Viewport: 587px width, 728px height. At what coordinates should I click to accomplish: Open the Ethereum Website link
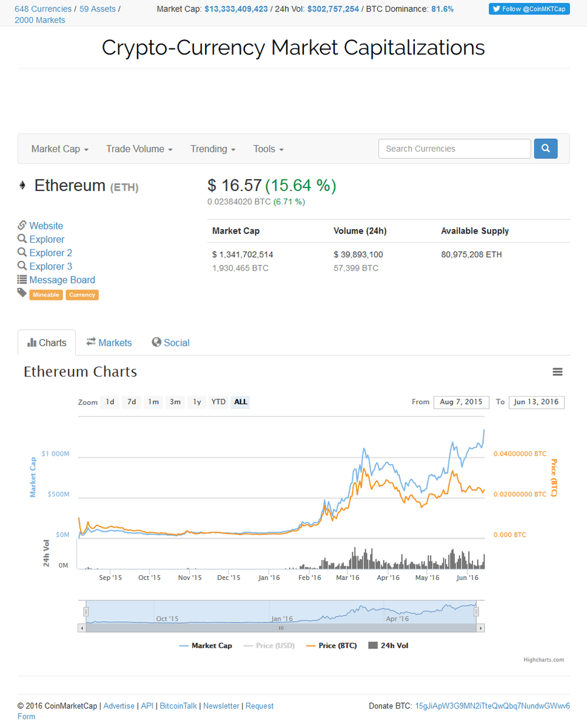[x=46, y=226]
